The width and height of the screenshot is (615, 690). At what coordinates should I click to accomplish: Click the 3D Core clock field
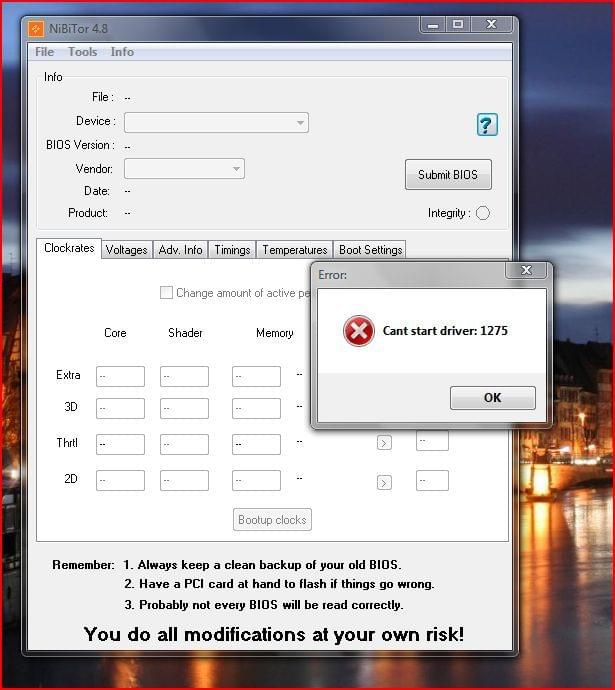121,408
